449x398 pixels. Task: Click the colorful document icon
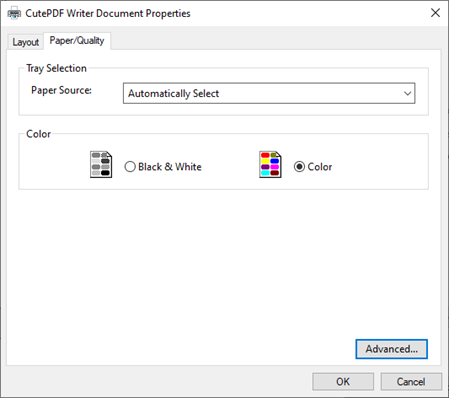click(x=270, y=164)
